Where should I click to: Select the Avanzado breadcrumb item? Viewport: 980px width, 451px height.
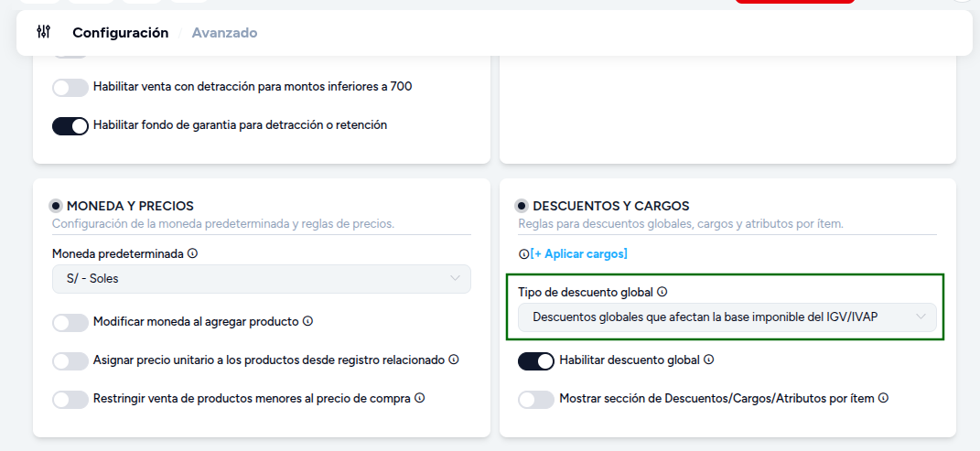(224, 33)
